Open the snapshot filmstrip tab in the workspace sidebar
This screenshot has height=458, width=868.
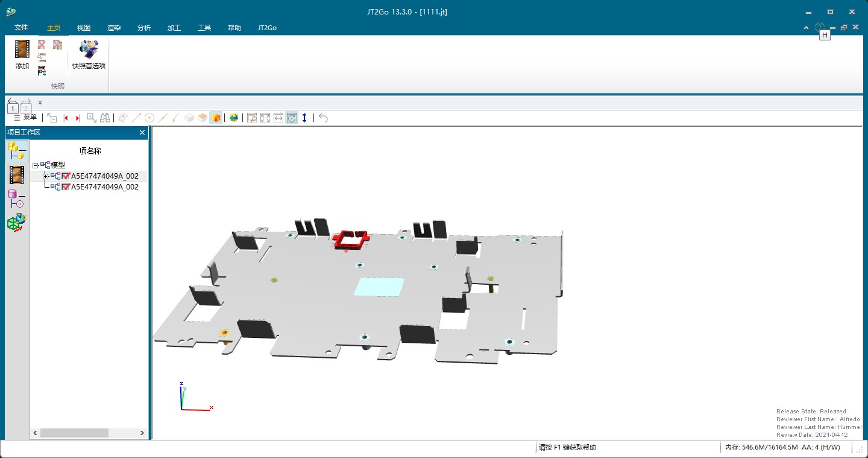point(17,175)
